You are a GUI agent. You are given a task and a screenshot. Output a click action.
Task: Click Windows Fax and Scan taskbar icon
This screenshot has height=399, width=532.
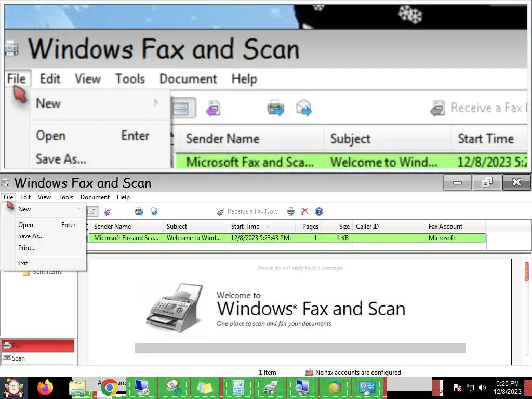(x=270, y=388)
